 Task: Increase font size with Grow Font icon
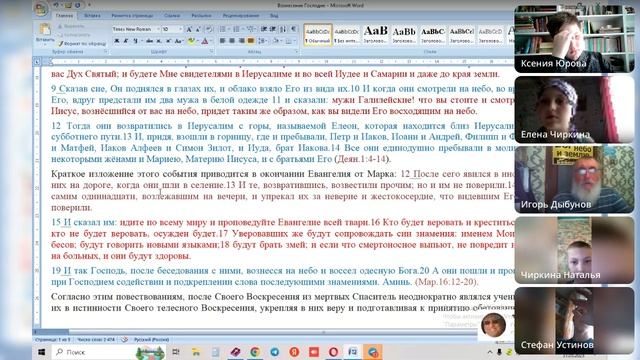[x=189, y=29]
